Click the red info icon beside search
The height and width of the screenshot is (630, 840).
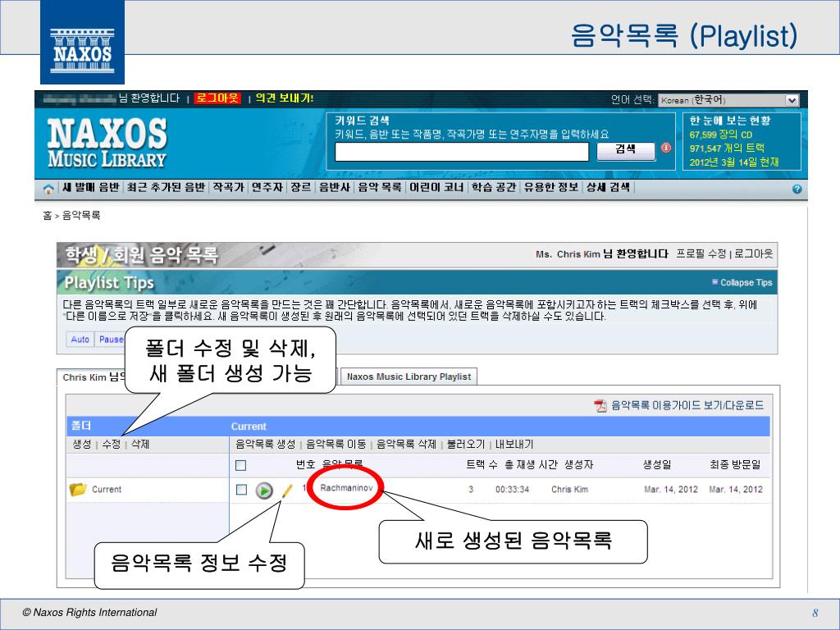tap(665, 148)
